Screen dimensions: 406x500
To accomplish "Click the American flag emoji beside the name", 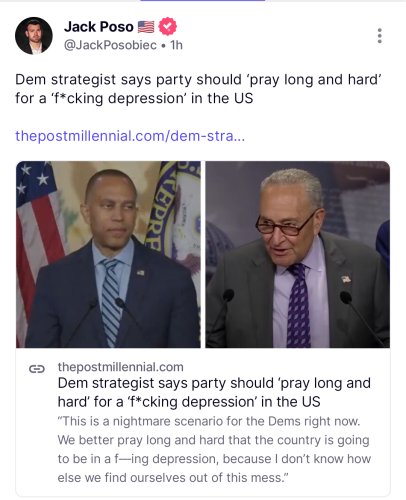I will 146,27.
